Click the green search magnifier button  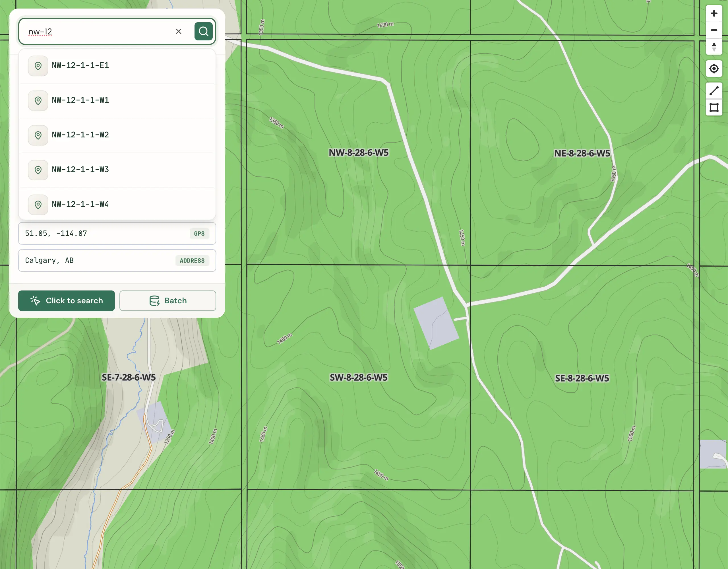[x=203, y=31]
